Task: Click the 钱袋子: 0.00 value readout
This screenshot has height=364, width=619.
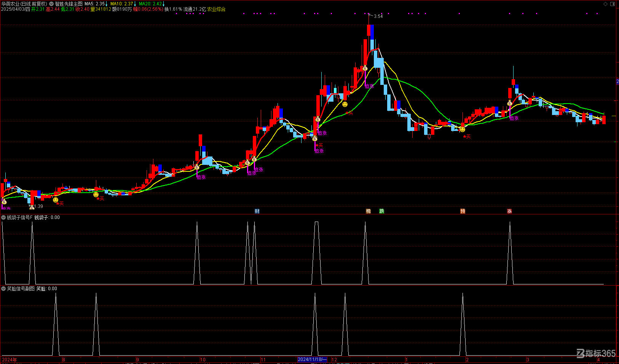Action: click(47, 217)
